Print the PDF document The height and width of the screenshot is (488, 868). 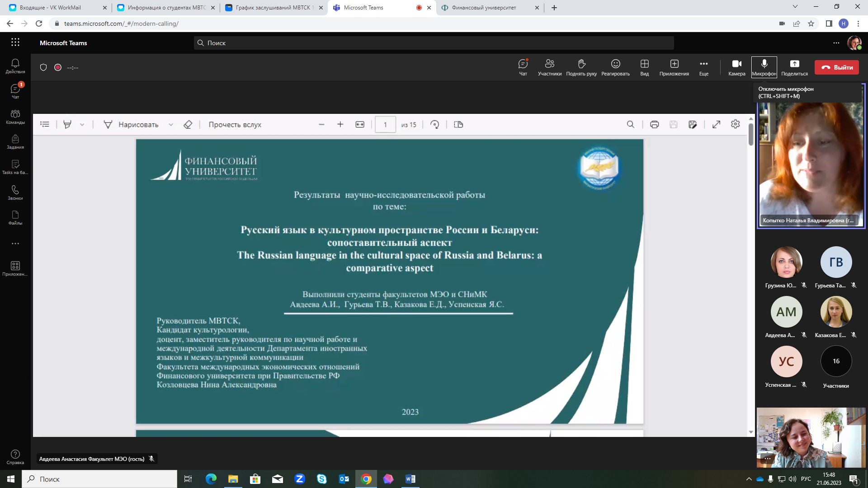pos(654,125)
